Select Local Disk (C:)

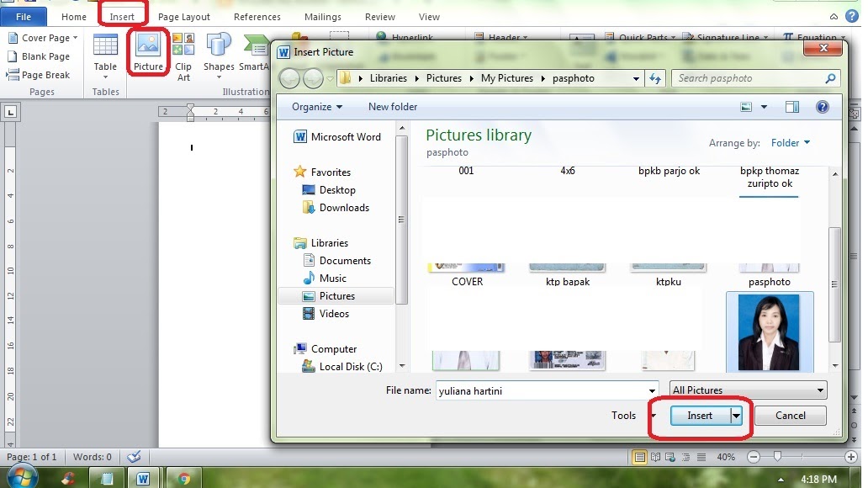350,367
